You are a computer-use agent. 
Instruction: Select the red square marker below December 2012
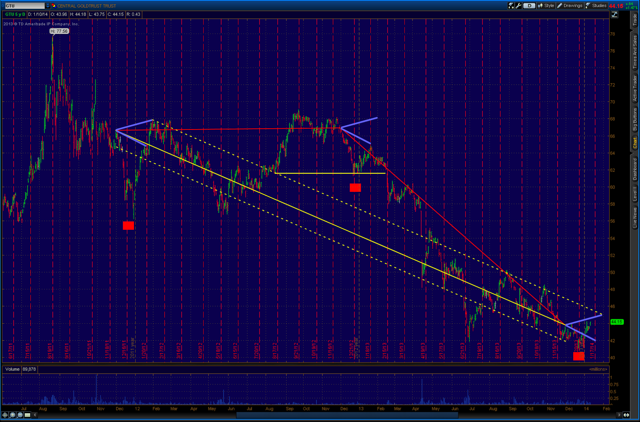[355, 188]
